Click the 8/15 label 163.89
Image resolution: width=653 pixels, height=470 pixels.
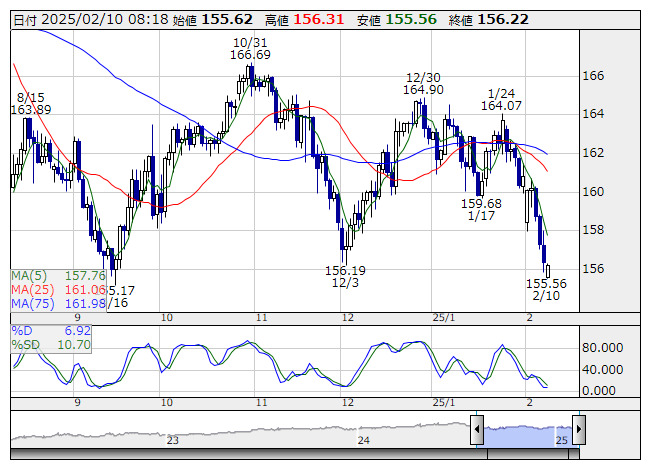[x=31, y=110]
